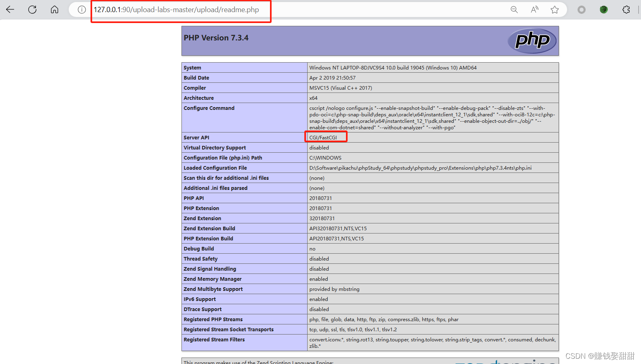
Task: Select 'Registered Stream Filters' label
Action: click(214, 340)
